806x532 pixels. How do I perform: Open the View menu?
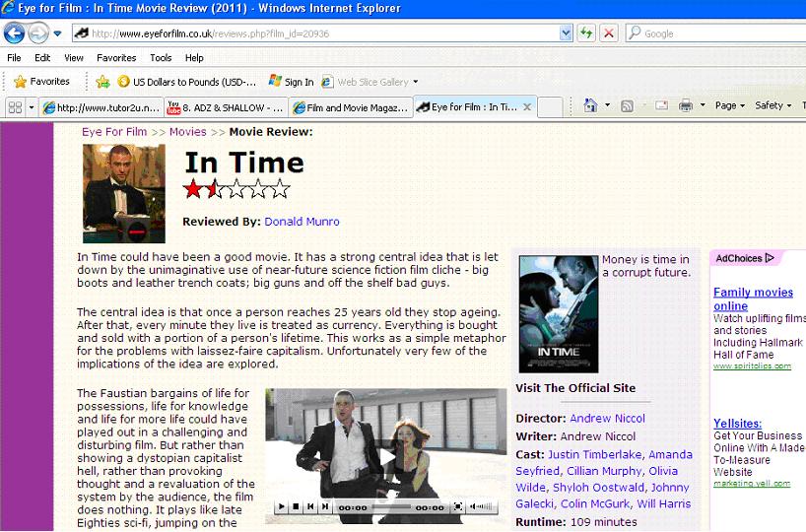pyautogui.click(x=74, y=57)
